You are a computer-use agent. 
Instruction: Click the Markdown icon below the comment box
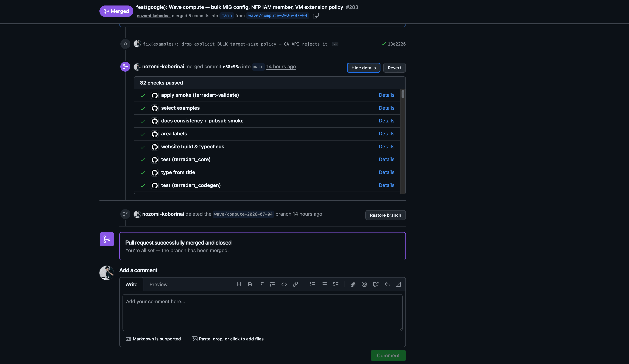pos(128,339)
